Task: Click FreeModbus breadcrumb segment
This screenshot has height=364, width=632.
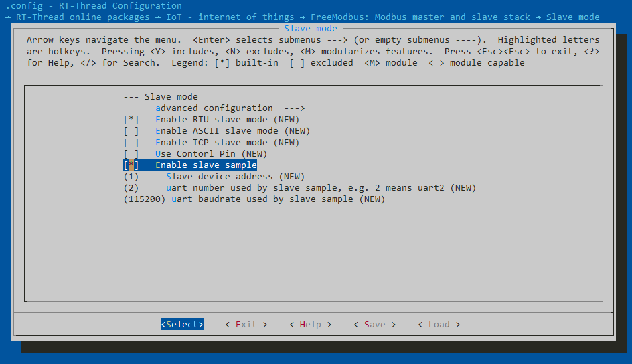Action: 420,17
